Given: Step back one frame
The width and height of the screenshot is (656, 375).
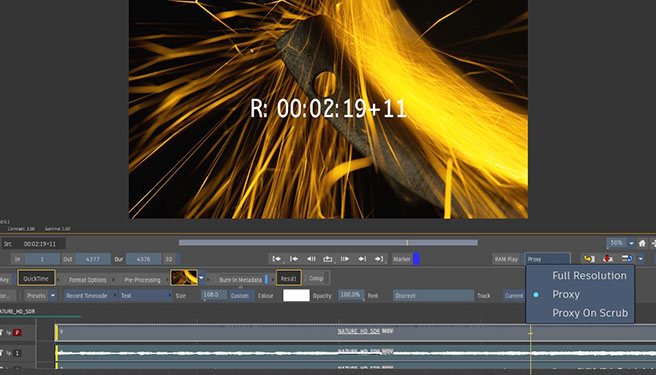Looking at the screenshot, I should (x=311, y=259).
